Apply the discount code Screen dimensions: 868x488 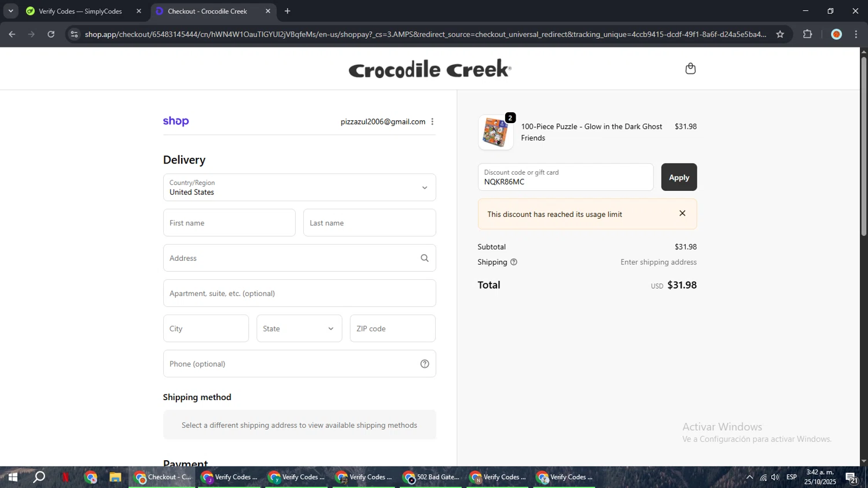pyautogui.click(x=679, y=177)
